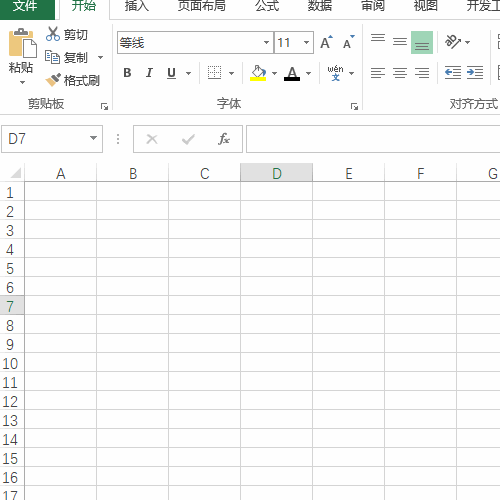Open the Name Box dropdown next to D7

click(x=93, y=138)
